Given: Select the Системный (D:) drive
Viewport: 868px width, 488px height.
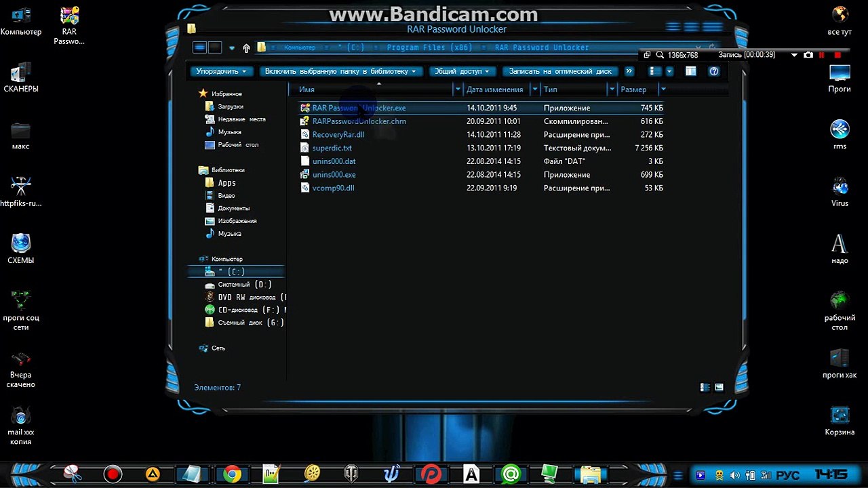Looking at the screenshot, I should pyautogui.click(x=239, y=285).
